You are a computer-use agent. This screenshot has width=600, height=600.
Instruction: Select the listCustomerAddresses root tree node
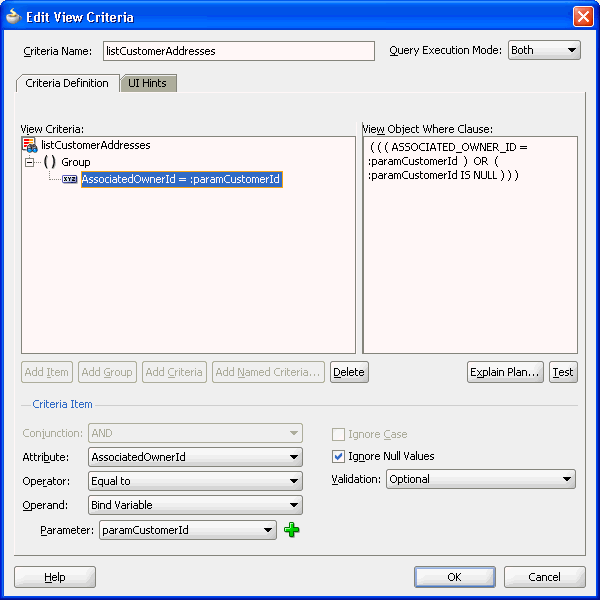(96, 145)
